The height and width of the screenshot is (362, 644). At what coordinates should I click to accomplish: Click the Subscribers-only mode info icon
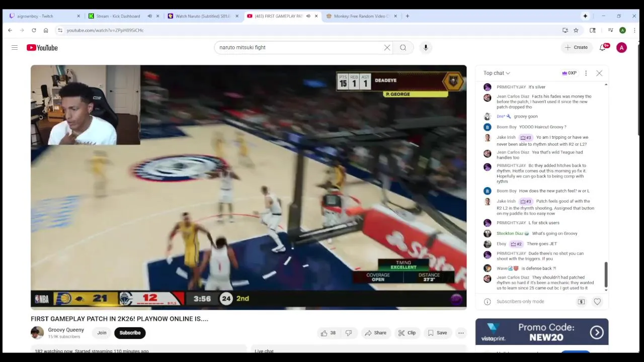[487, 302]
